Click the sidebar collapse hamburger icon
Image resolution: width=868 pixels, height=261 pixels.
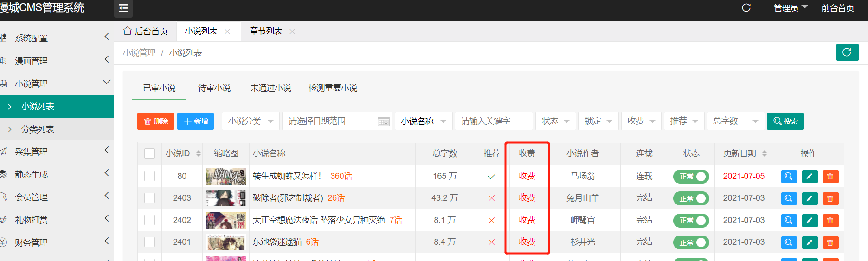pos(123,8)
